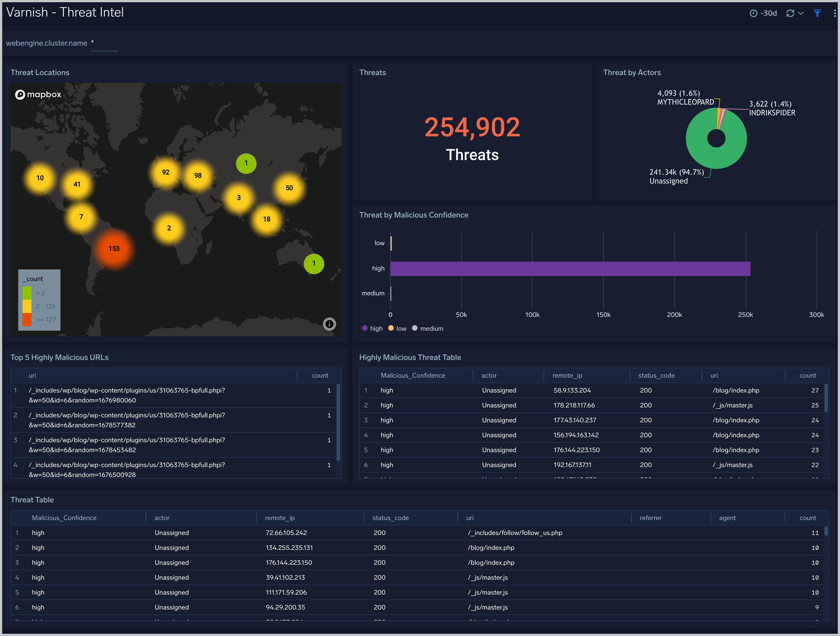Click the Top 5 URLs table scrollbar
840x636 pixels.
coord(338,422)
